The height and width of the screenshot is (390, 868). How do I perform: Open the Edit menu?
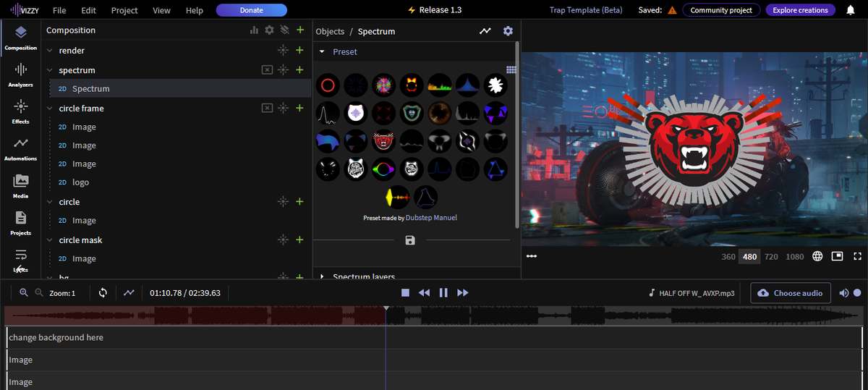[88, 11]
